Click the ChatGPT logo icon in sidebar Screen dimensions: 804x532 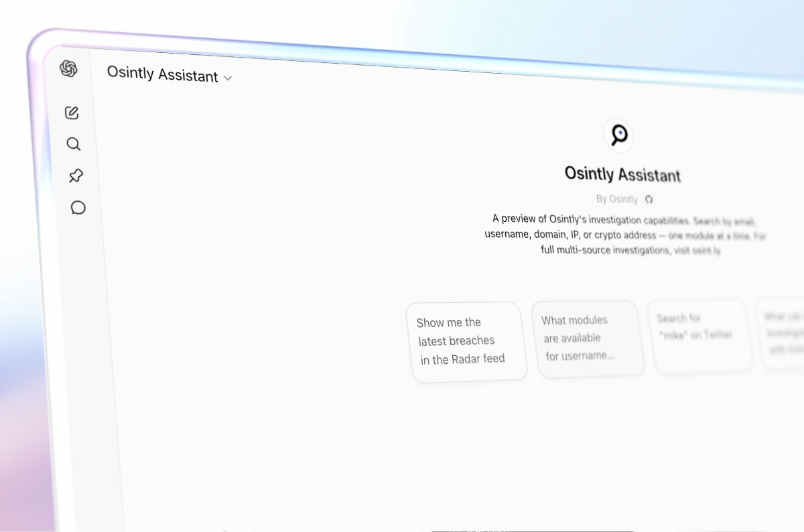(68, 68)
